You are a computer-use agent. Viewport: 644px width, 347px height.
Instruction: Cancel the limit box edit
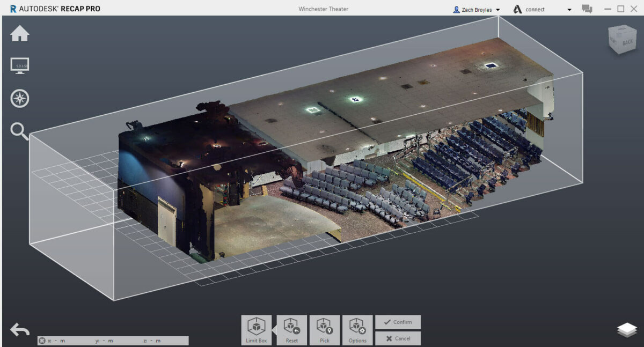pyautogui.click(x=398, y=338)
